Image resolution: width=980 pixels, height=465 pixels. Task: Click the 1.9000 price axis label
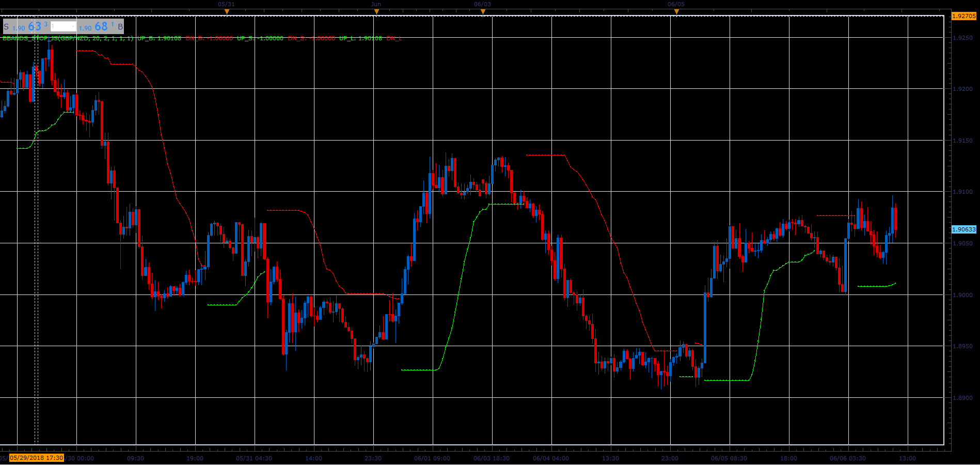click(x=962, y=295)
